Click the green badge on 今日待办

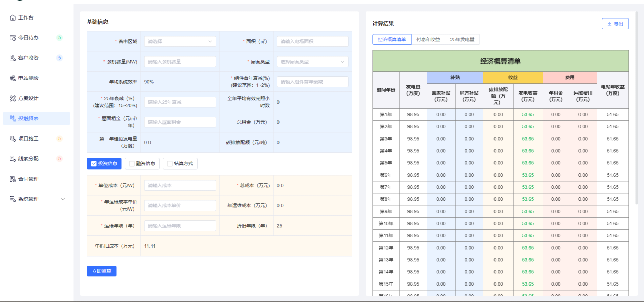pos(59,38)
